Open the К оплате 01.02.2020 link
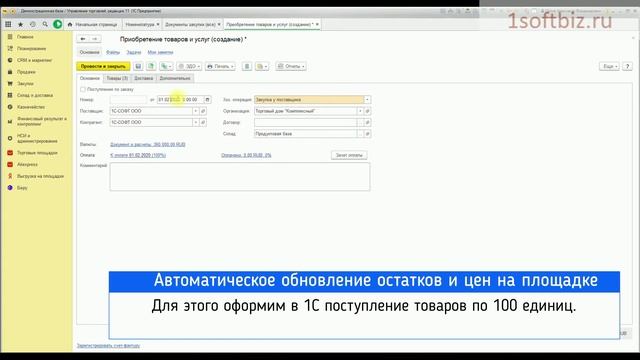Viewport: 640px width, 360px height. click(138, 155)
